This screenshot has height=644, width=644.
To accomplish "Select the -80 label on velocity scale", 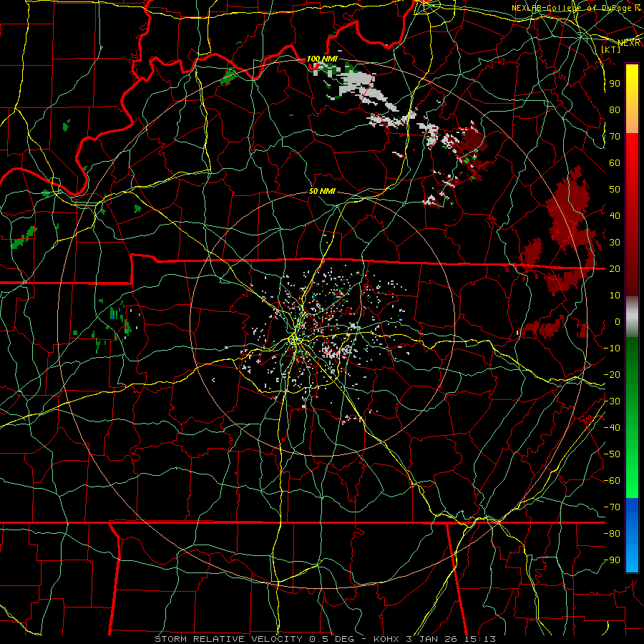I will pyautogui.click(x=612, y=534).
